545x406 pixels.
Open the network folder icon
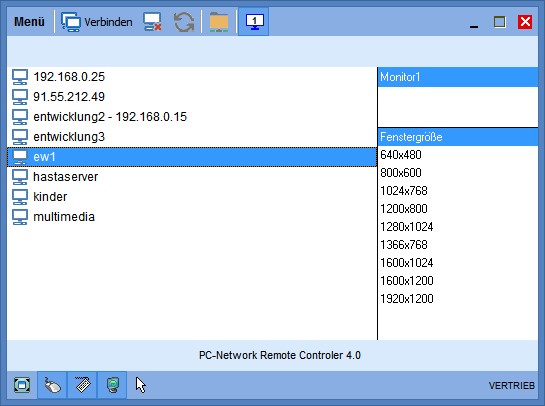[x=219, y=22]
